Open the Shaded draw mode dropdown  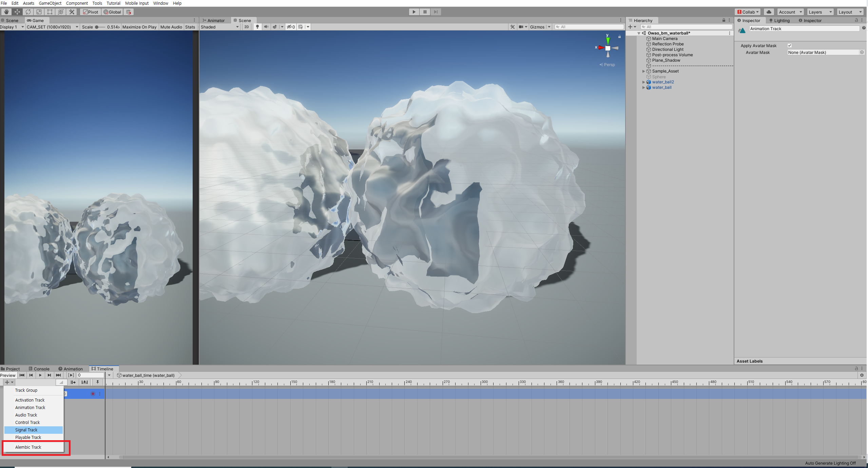point(219,27)
